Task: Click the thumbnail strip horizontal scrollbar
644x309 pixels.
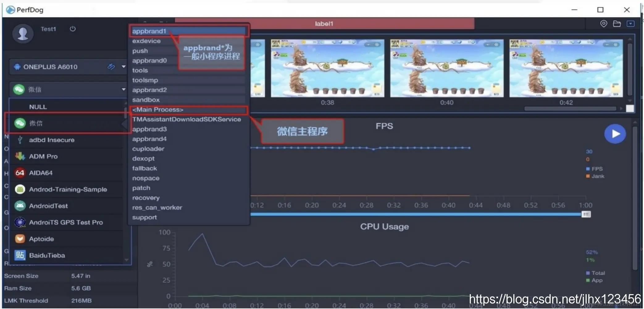Action: pyautogui.click(x=570, y=108)
